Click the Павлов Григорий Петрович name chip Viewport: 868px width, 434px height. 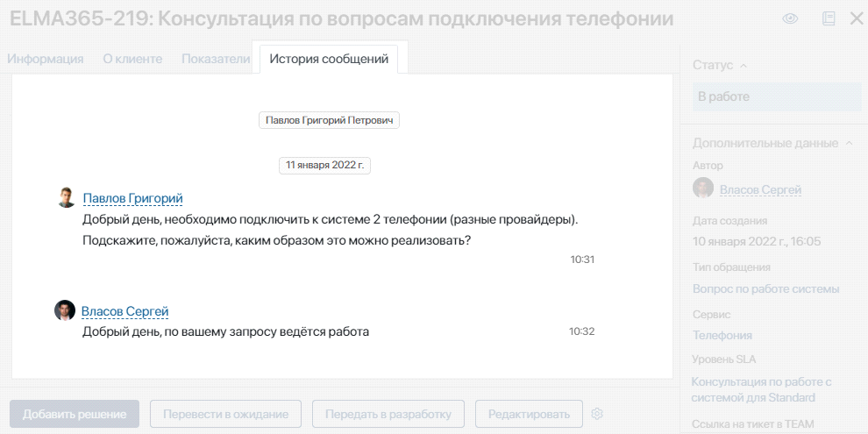coord(330,120)
